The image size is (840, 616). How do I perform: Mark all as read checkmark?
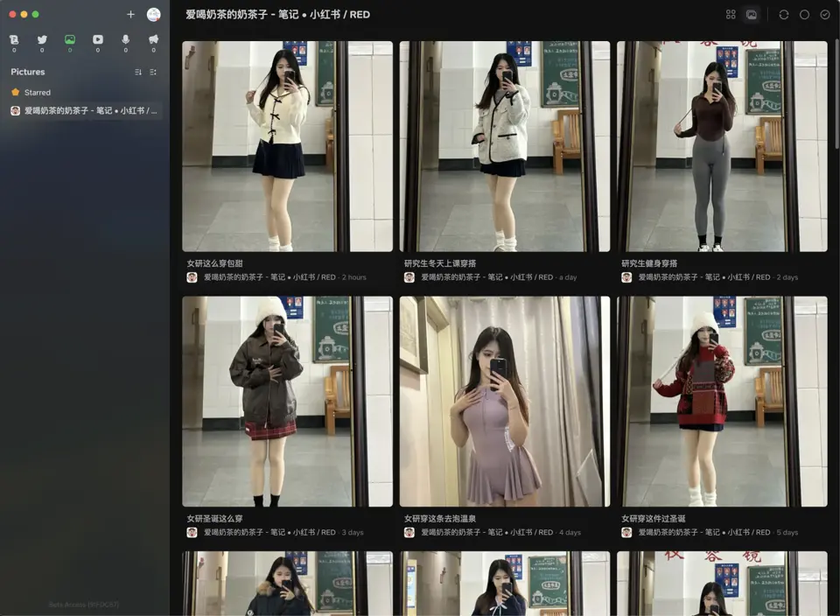(825, 15)
